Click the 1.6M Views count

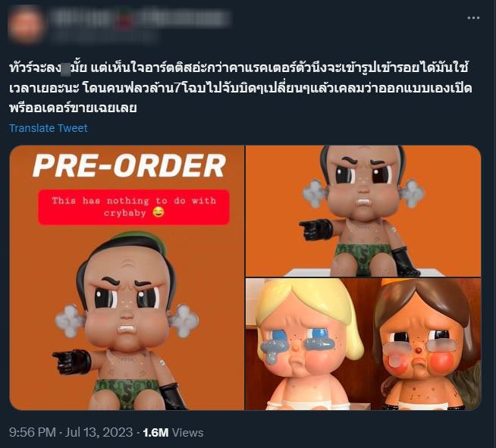click(173, 432)
